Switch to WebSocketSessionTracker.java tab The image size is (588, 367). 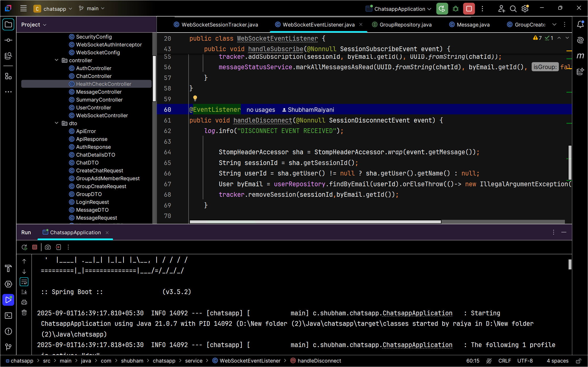(x=216, y=25)
